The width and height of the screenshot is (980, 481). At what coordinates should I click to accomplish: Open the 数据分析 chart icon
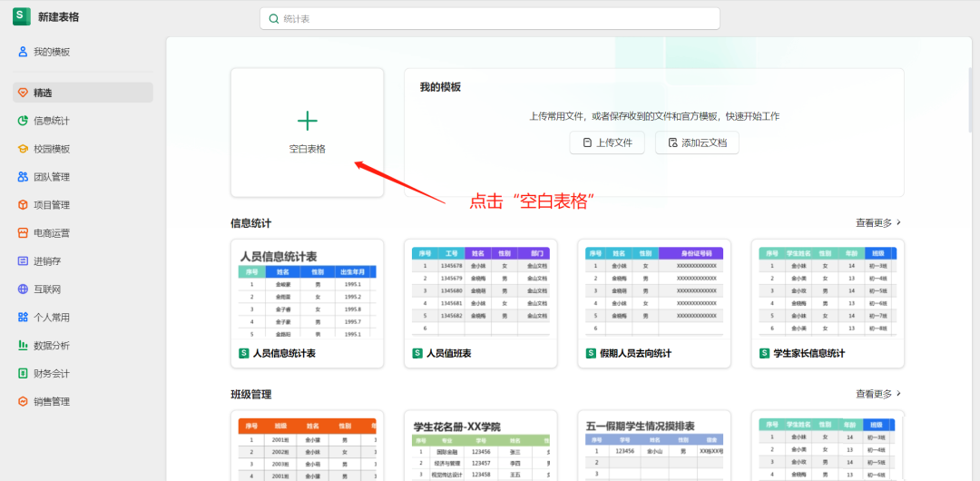pos(24,346)
